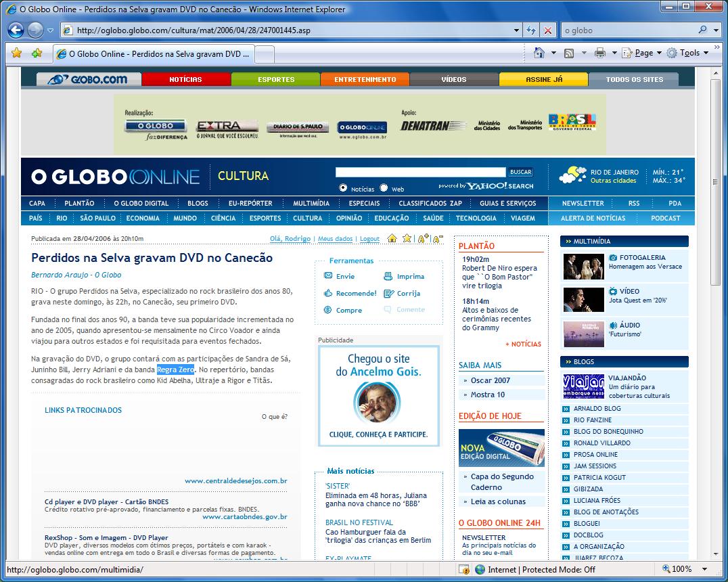
Task: Open the Entretenimento tab
Action: tap(365, 79)
